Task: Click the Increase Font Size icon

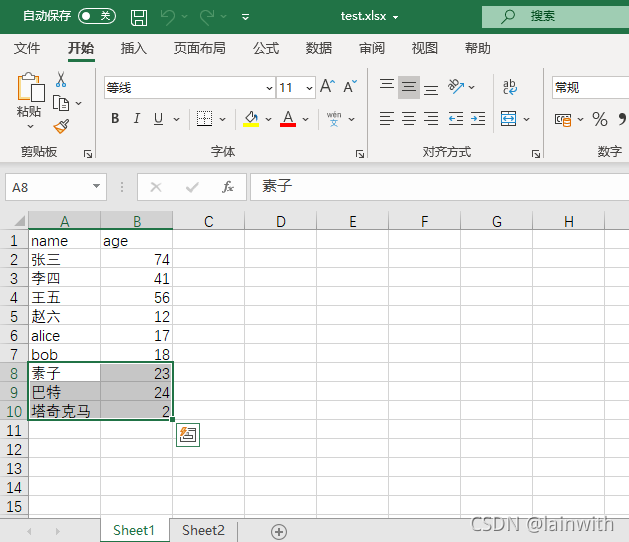Action: (x=327, y=87)
